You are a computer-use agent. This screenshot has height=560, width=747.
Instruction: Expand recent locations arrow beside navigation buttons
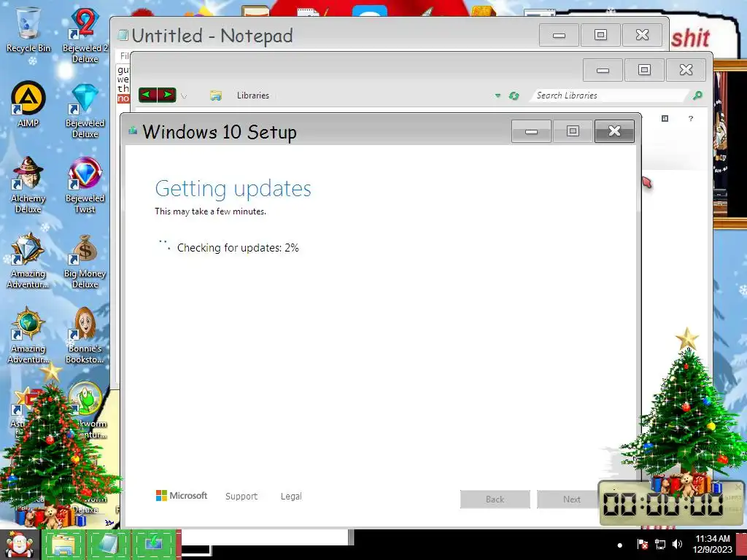click(x=184, y=96)
